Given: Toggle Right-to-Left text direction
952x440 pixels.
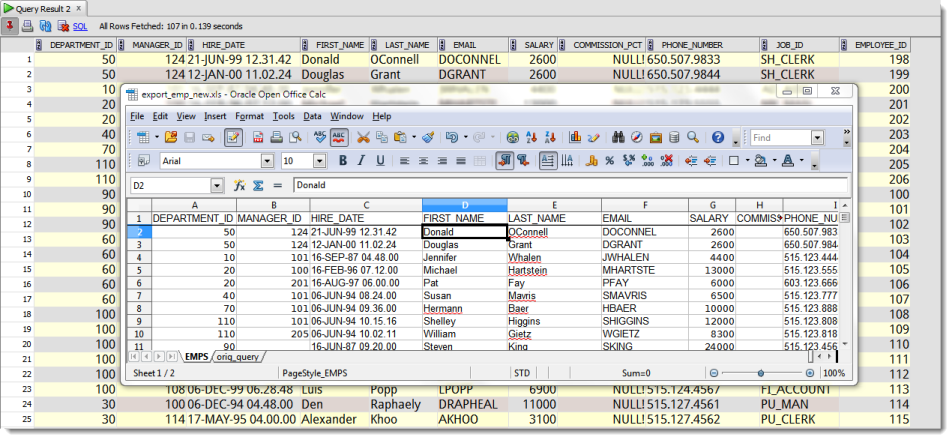Looking at the screenshot, I should pos(523,161).
